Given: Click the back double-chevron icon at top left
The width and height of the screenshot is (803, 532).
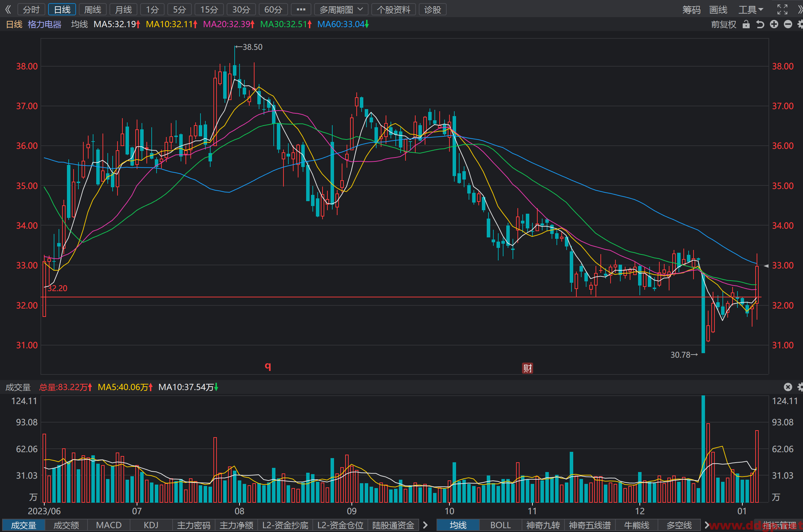Looking at the screenshot, I should click(8, 9).
